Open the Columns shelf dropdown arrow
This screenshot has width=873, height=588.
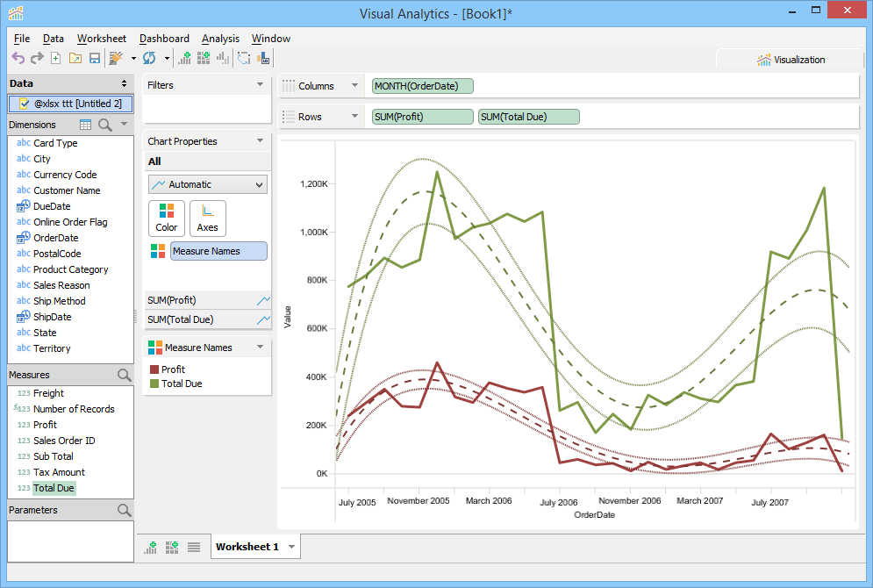[x=354, y=86]
